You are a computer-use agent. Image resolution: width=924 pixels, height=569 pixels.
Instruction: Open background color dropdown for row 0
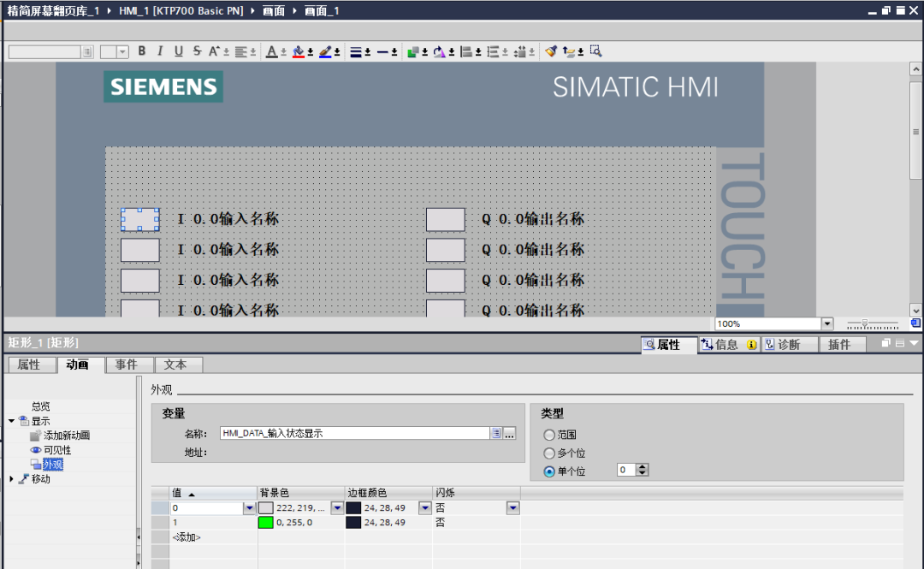point(337,507)
